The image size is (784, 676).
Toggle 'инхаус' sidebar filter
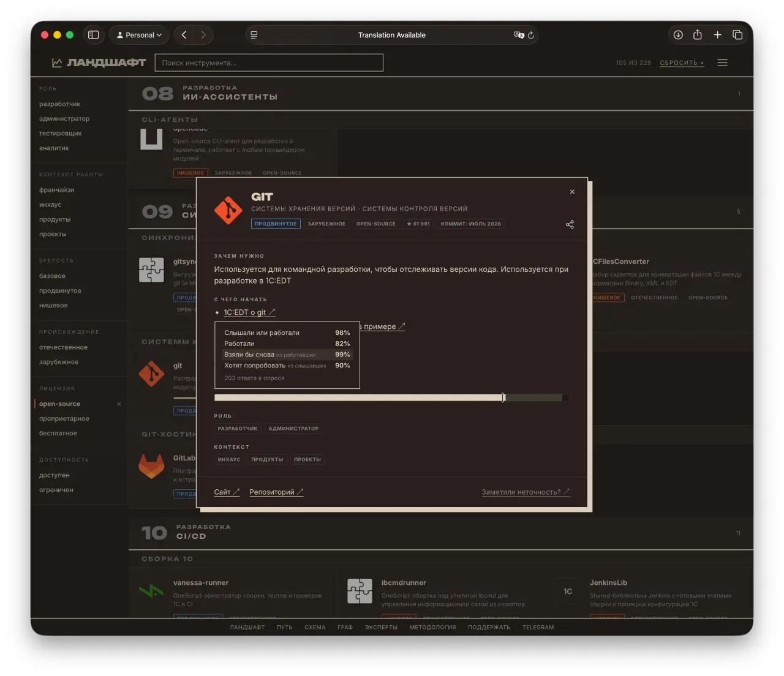[x=50, y=205]
